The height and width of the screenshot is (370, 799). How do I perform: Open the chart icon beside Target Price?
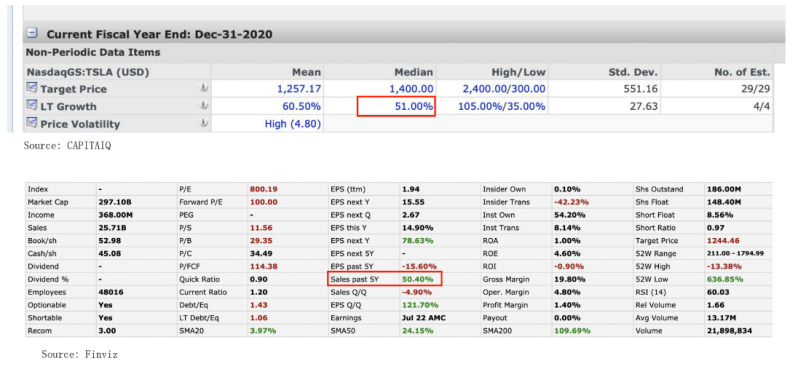32,88
